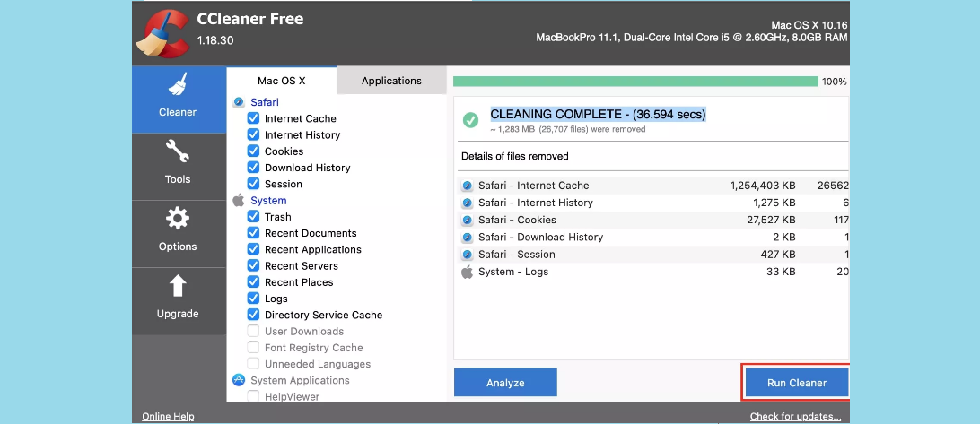Select the Safari - Session result row
Image resolution: width=980 pixels, height=424 pixels.
(653, 255)
